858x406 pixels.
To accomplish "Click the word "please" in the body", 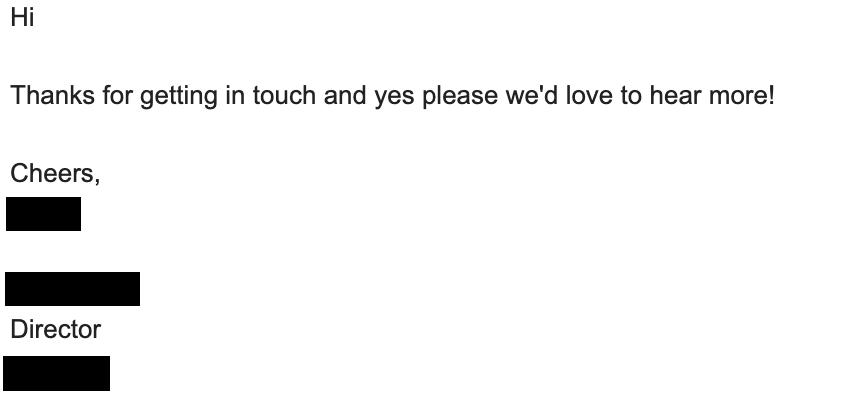I will [x=460, y=97].
